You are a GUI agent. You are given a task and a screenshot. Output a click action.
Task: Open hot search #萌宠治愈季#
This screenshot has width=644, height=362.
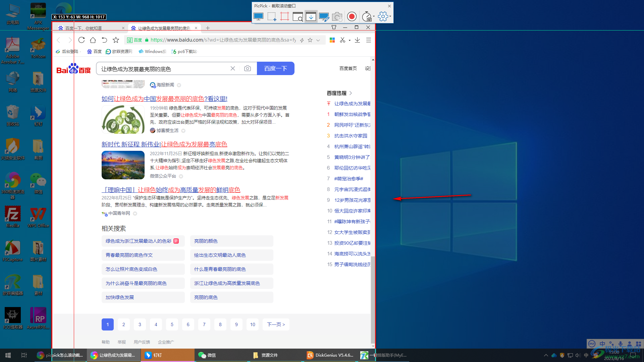[349, 179]
